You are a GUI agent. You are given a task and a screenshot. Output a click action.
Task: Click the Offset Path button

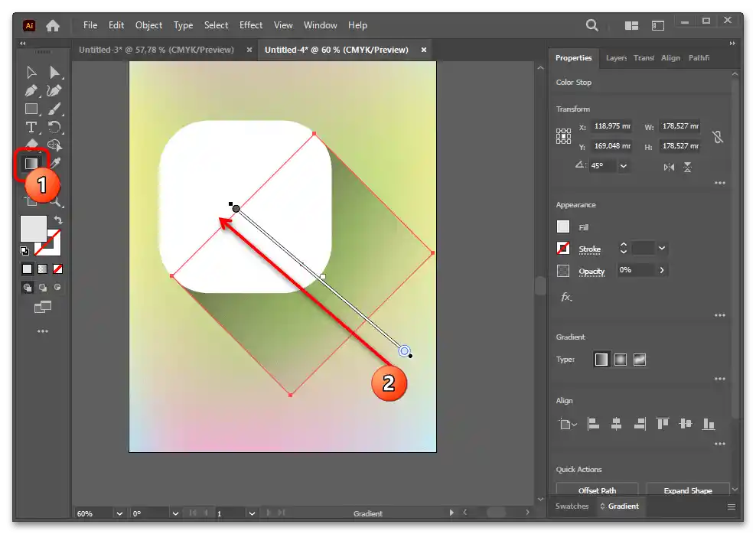click(x=597, y=490)
